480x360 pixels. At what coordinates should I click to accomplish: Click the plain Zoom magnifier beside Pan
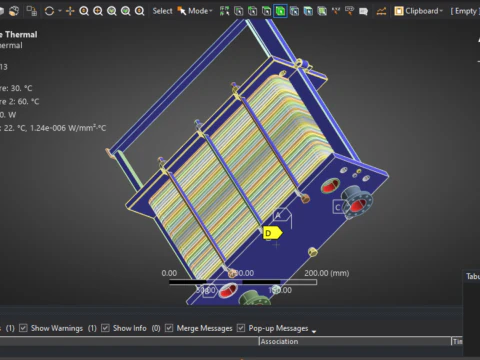coord(84,11)
